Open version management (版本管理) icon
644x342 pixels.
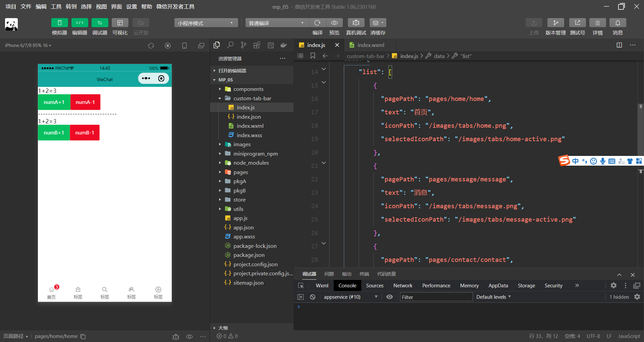555,23
